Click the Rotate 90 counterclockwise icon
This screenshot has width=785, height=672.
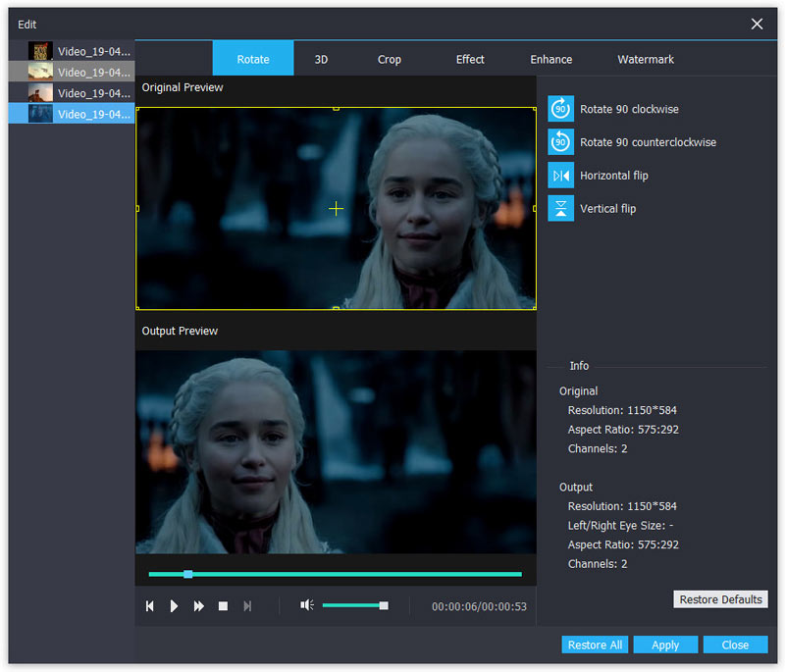pos(560,142)
